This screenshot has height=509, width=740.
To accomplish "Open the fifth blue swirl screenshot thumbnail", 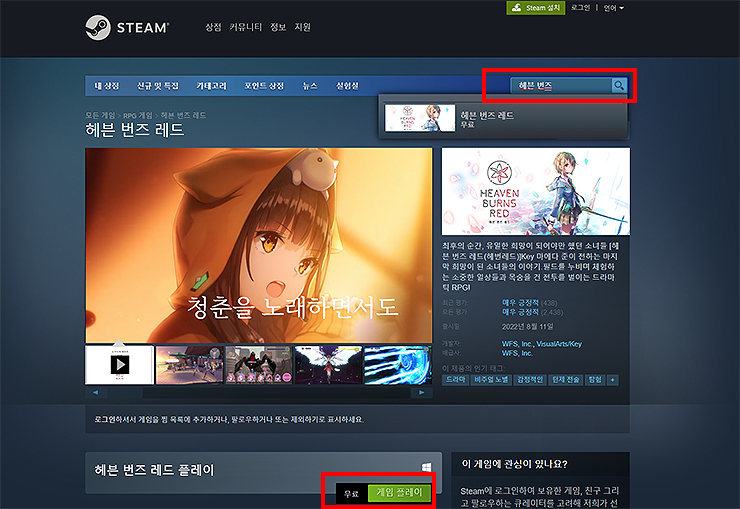I will 398,365.
